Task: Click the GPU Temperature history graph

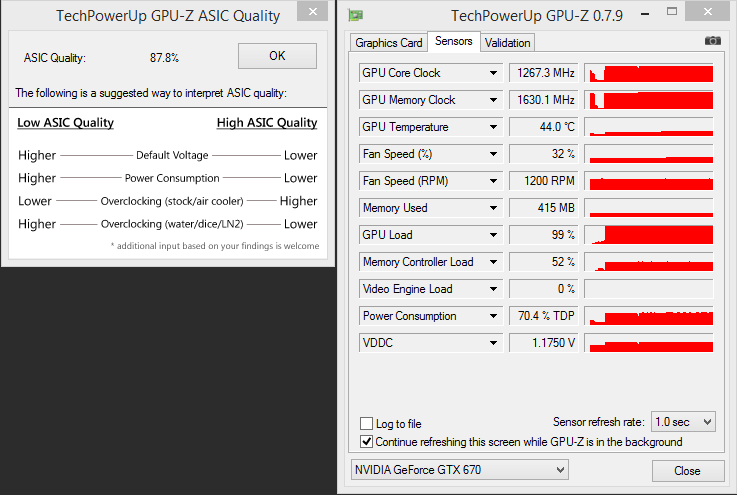Action: click(649, 127)
